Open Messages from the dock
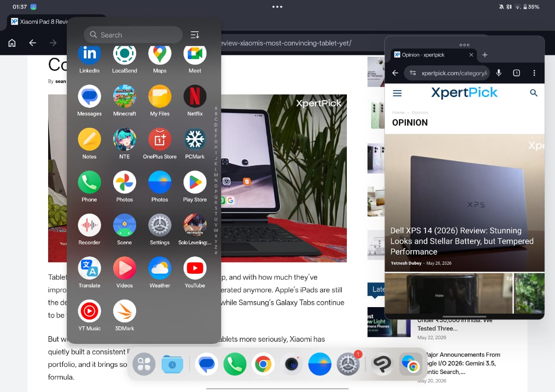 click(x=206, y=364)
